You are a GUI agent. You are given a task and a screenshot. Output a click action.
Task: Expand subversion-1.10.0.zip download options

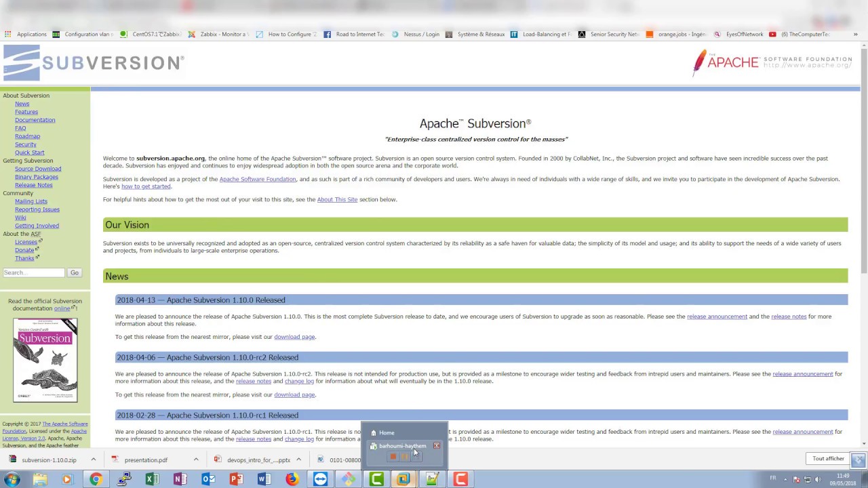pos(93,460)
